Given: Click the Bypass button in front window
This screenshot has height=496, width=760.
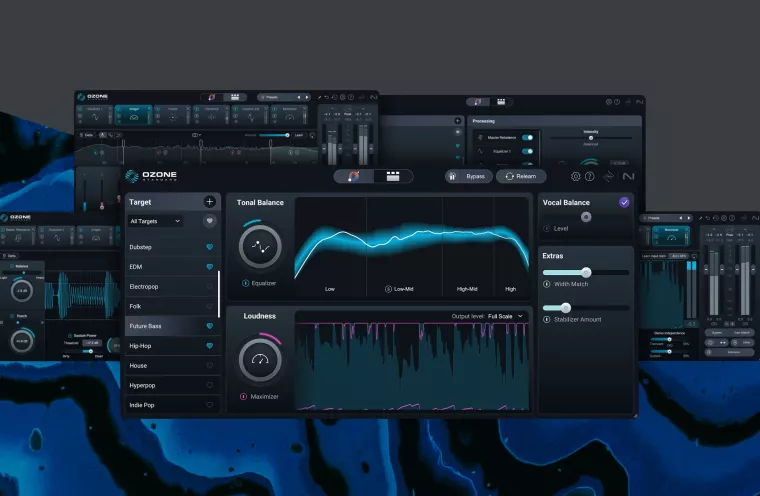Looking at the screenshot, I should (468, 176).
